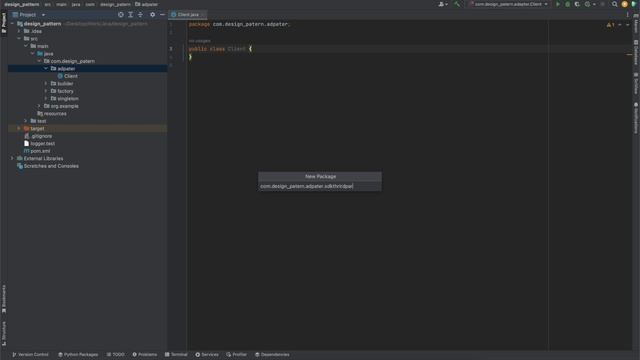This screenshot has height=360, width=640.
Task: Open the editor tabs more-options icon
Action: (628, 15)
